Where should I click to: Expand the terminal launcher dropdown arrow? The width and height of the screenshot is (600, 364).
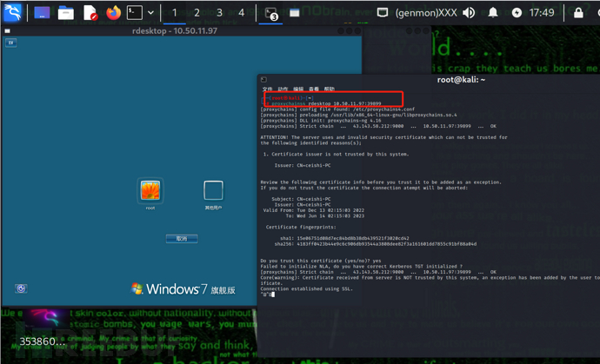click(151, 13)
